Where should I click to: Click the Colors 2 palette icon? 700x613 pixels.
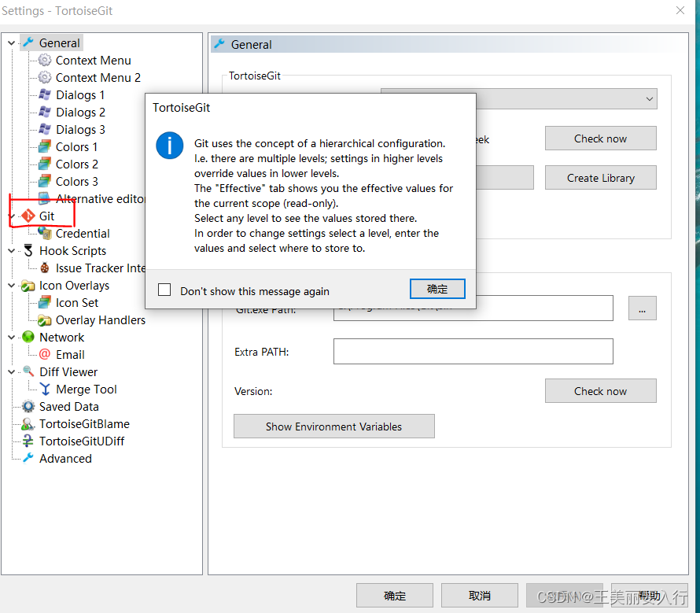(45, 164)
